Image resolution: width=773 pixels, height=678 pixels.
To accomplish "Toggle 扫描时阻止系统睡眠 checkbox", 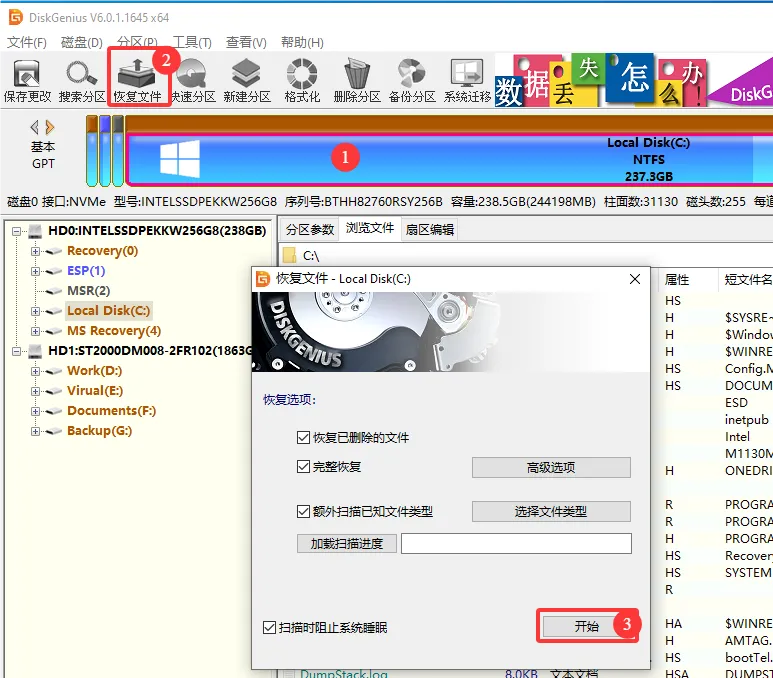I will click(x=269, y=627).
